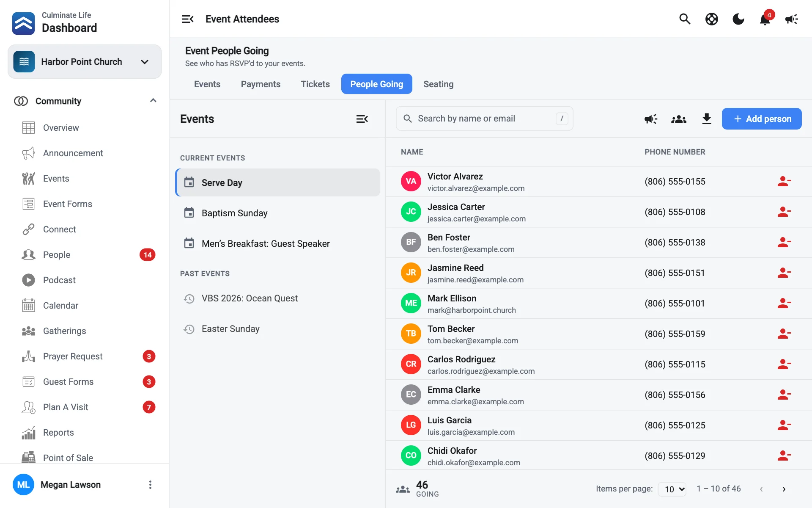Toggle dark mode with the moon icon
Image resolution: width=812 pixels, height=508 pixels.
(738, 19)
